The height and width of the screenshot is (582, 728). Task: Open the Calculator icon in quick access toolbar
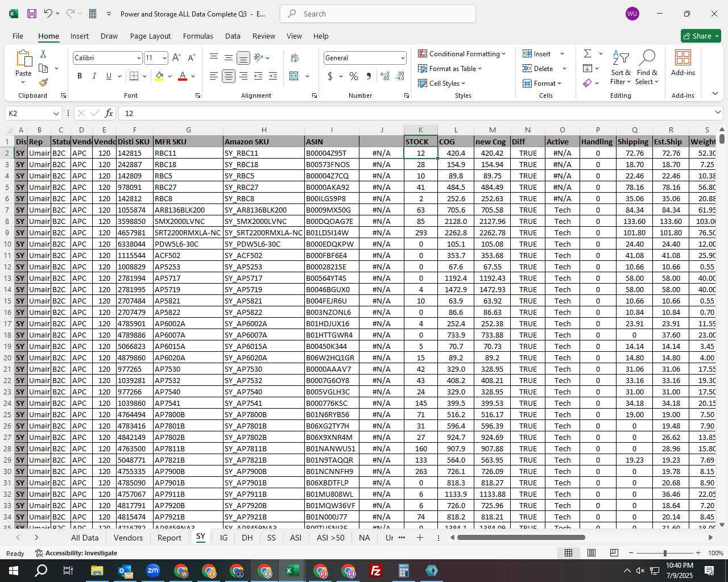93,14
